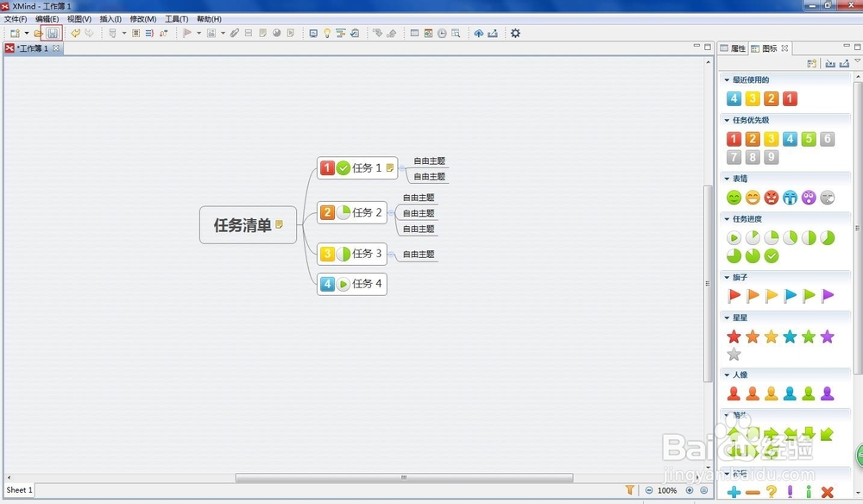Click the upload to cloud icon

pyautogui.click(x=478, y=34)
